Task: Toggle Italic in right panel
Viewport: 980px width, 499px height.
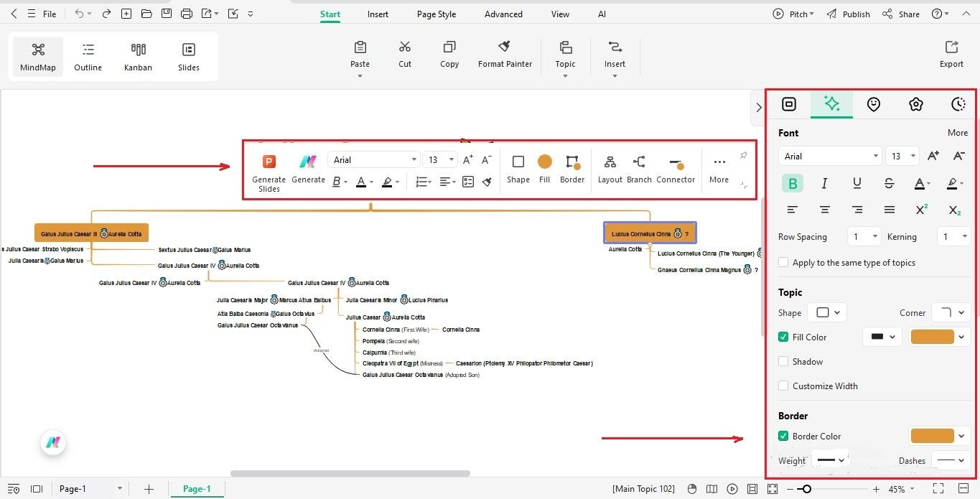Action: (x=824, y=184)
